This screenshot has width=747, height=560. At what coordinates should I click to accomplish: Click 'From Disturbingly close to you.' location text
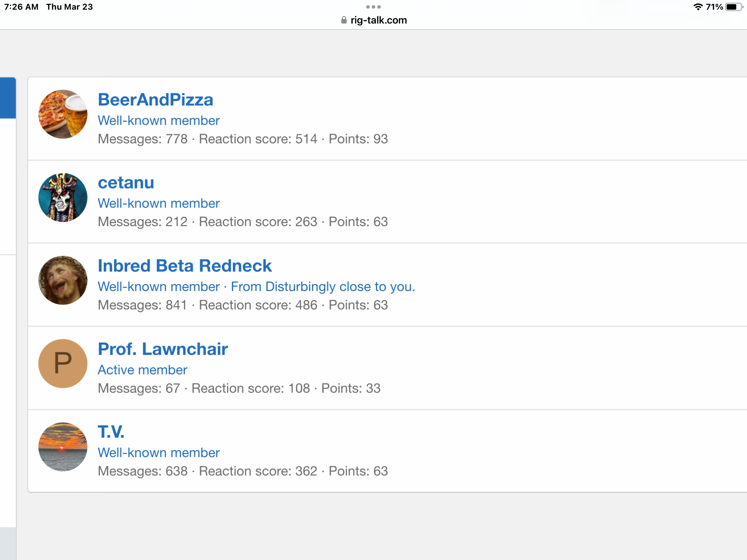(x=323, y=287)
